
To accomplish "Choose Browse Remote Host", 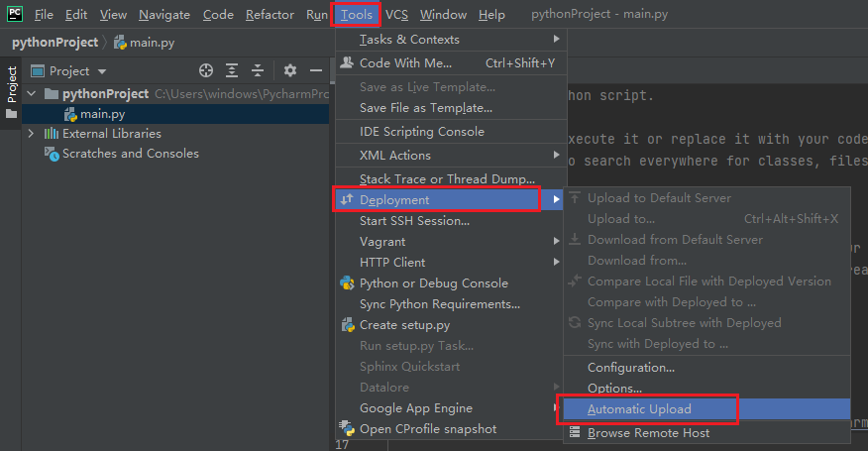I will click(x=706, y=433).
